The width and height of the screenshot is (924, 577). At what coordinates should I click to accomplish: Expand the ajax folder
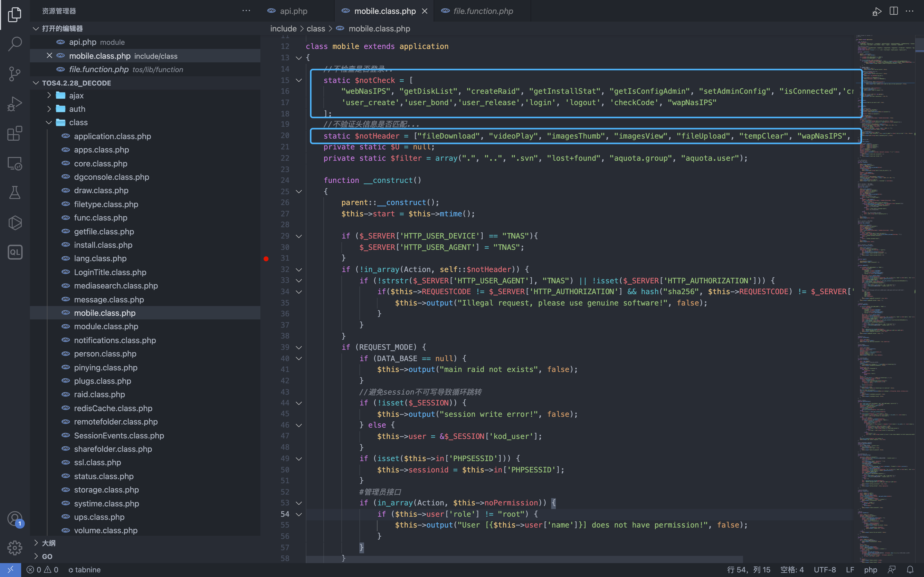76,95
